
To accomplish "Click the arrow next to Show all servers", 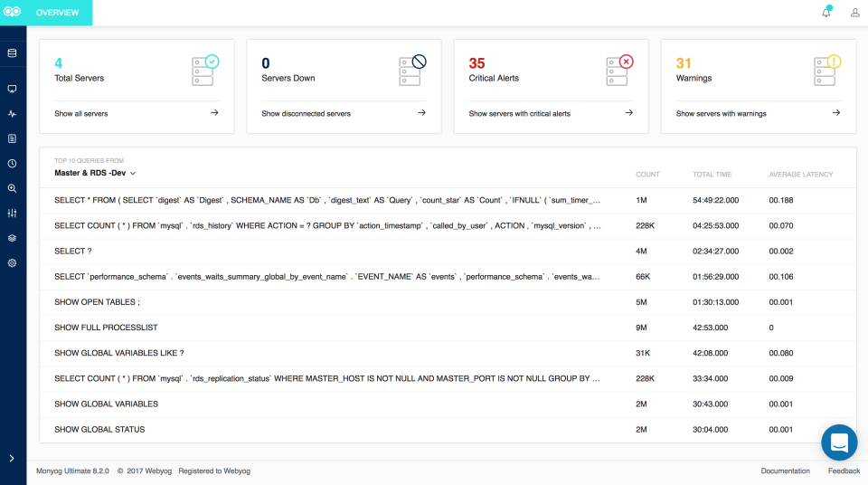I will [214, 112].
